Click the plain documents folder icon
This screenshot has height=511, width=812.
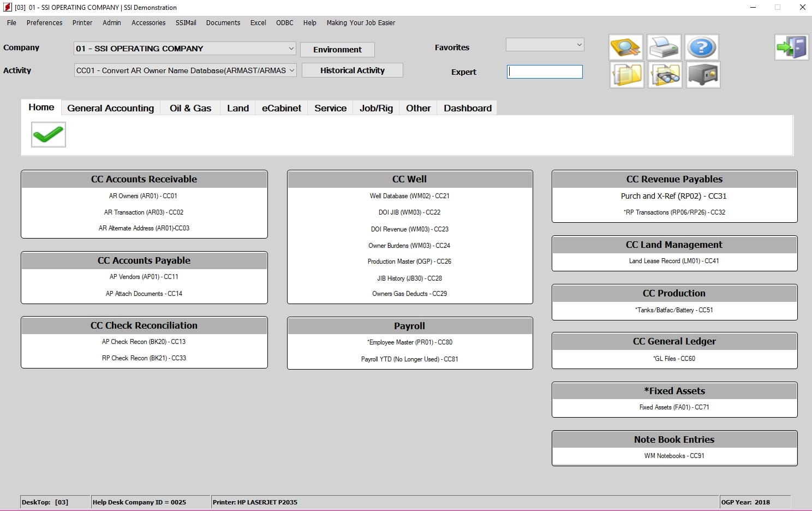[626, 75]
